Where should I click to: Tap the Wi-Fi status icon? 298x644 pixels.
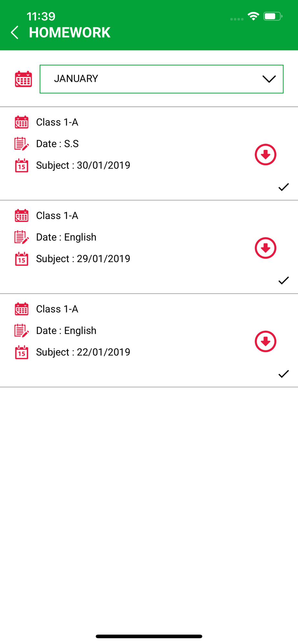(253, 16)
